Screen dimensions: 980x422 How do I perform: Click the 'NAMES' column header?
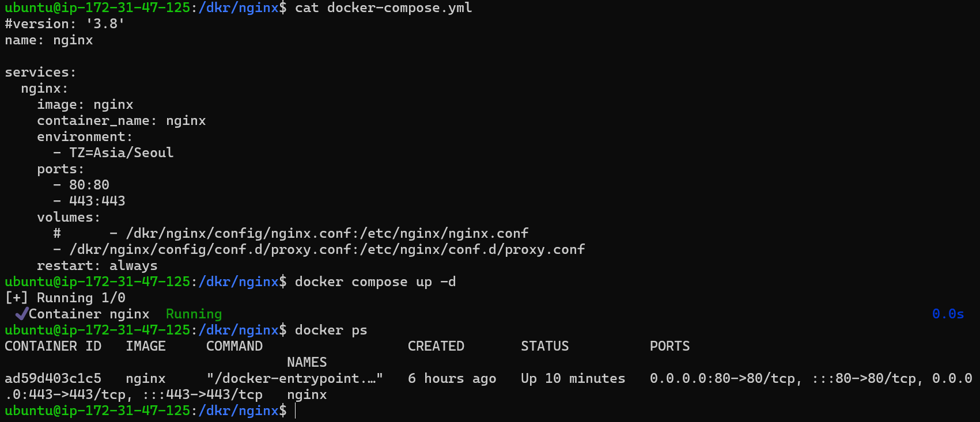point(307,363)
